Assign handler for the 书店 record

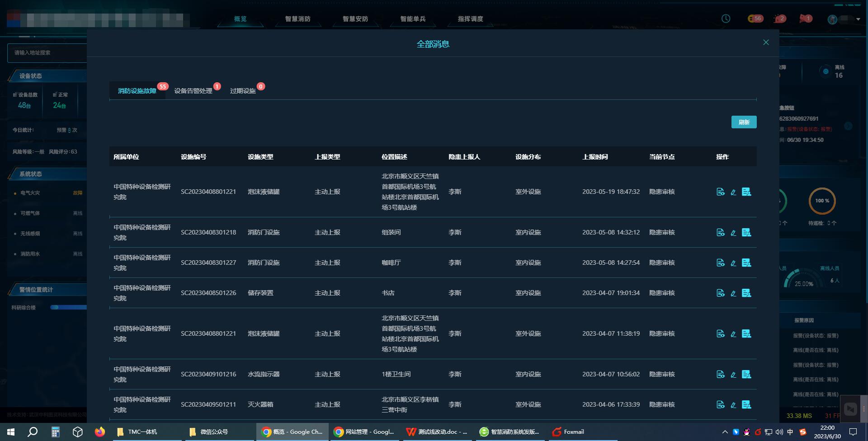pos(746,293)
